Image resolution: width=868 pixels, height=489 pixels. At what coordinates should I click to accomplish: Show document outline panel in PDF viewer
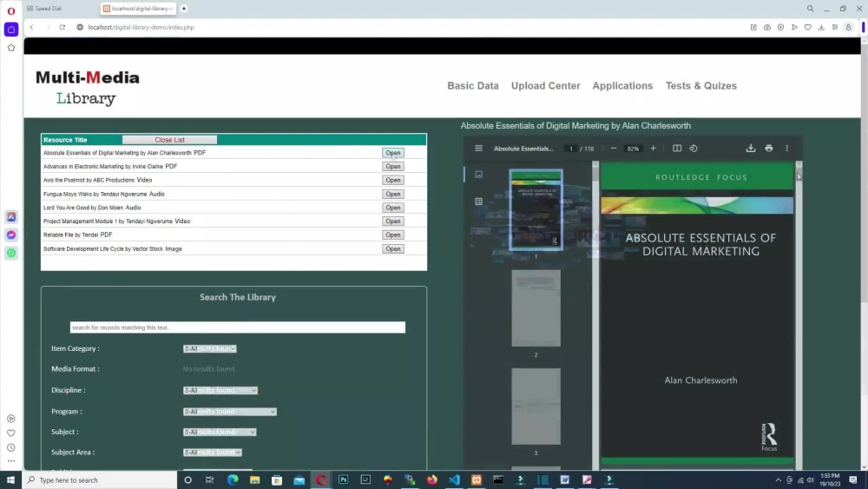[x=479, y=202]
